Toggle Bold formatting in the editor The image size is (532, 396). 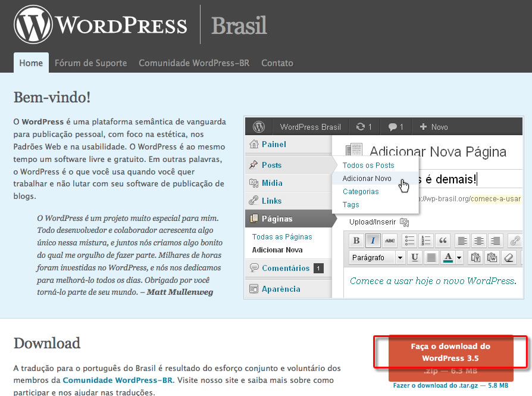point(356,241)
